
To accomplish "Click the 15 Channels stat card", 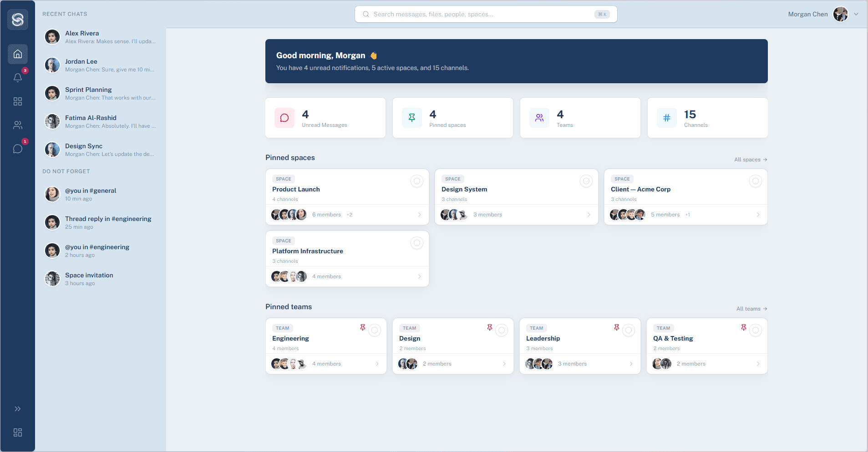I will point(708,118).
